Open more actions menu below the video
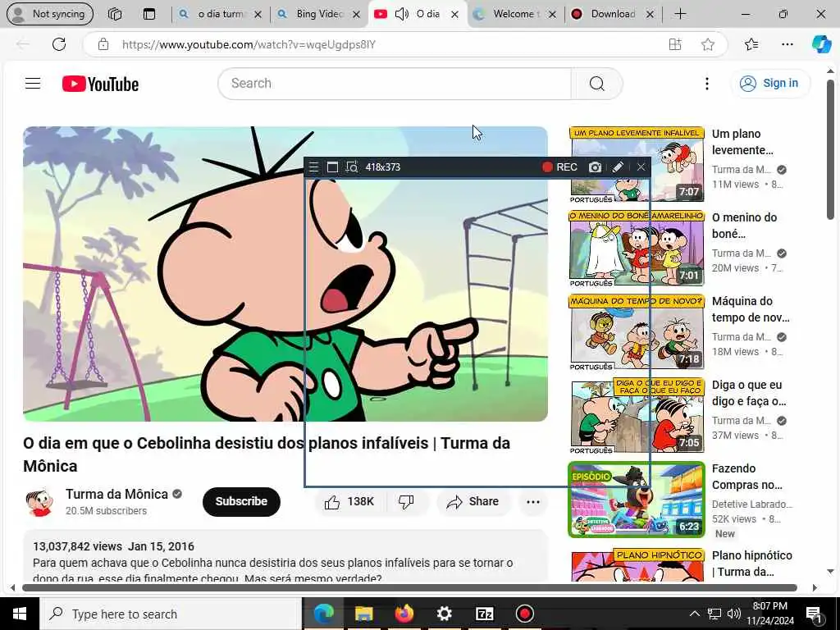 pos(533,502)
